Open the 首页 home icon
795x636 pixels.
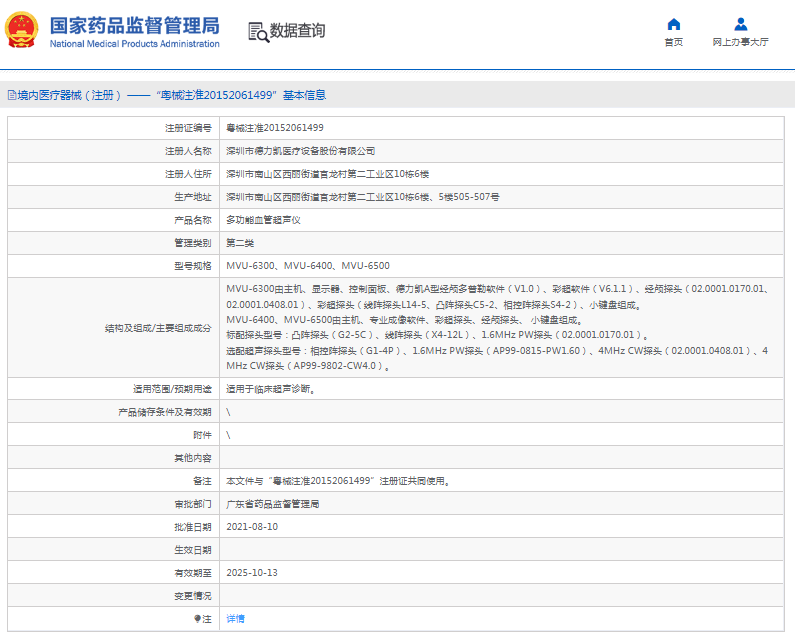point(673,24)
